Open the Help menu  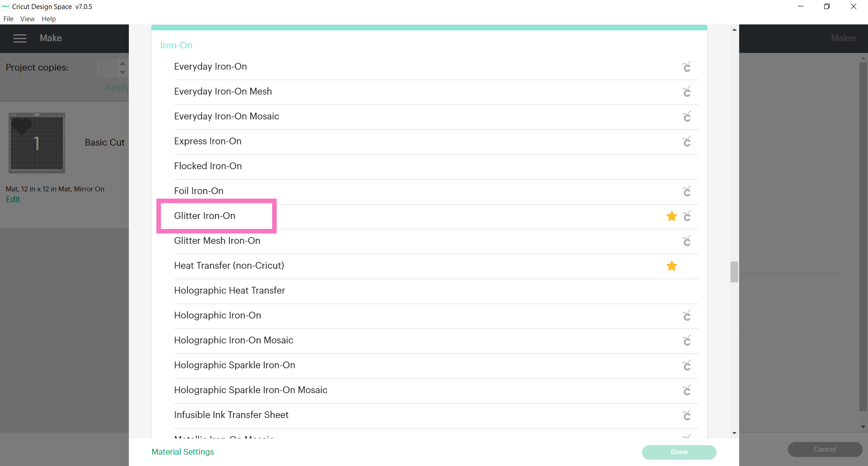49,19
